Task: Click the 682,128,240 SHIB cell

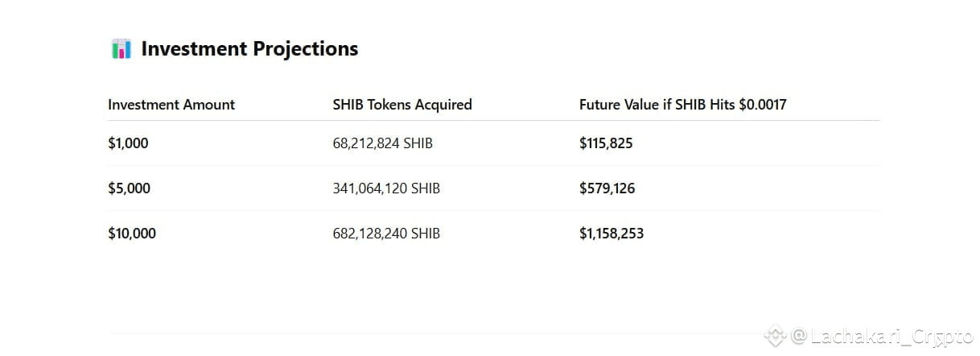Action: coord(386,234)
